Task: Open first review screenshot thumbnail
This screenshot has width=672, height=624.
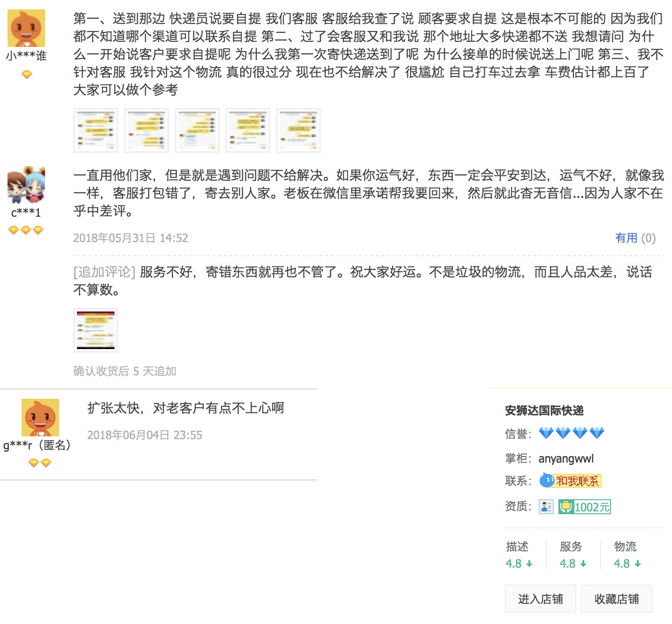Action: (x=96, y=130)
